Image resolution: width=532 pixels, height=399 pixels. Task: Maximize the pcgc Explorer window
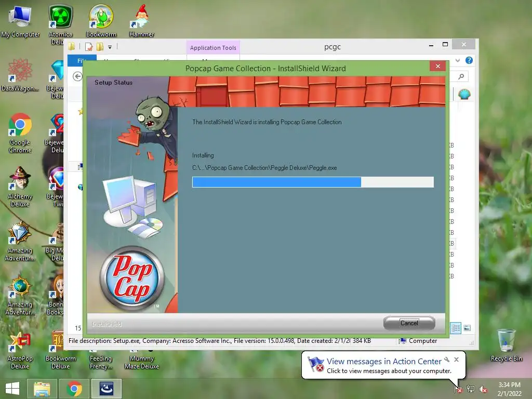pyautogui.click(x=445, y=45)
